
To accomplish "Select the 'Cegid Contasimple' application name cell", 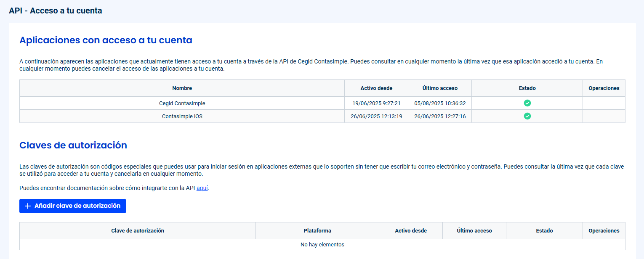I will pos(182,103).
